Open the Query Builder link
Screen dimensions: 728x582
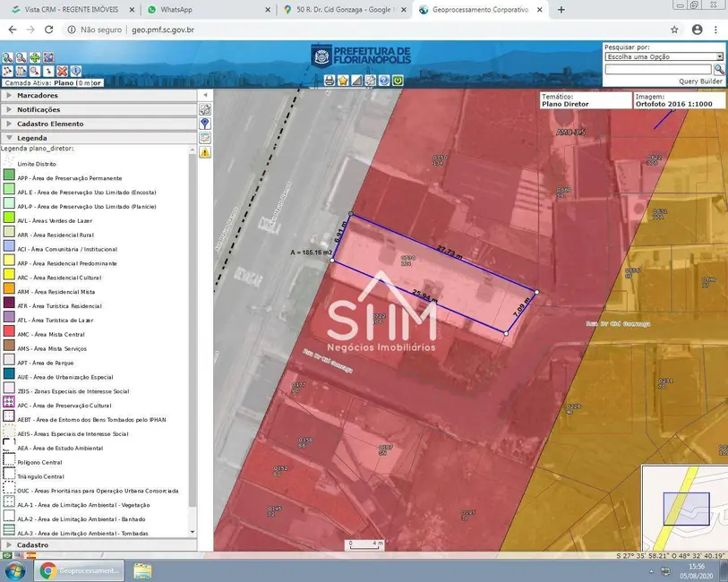coord(700,81)
